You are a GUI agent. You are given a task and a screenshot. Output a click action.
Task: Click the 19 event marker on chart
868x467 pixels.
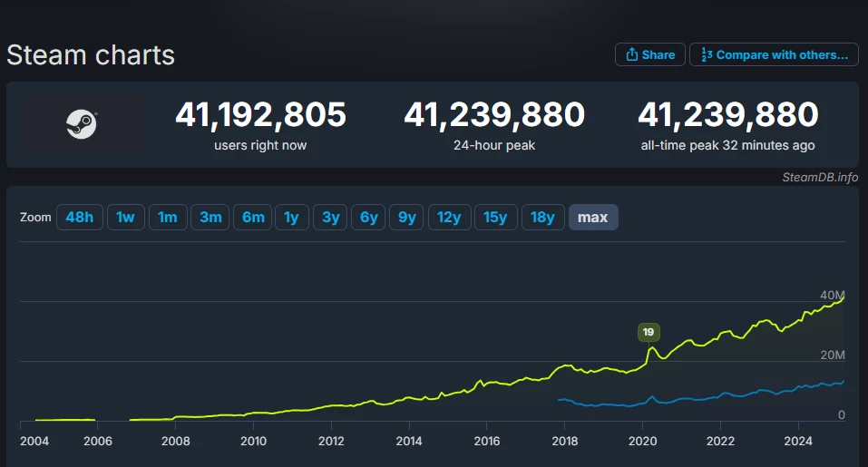[649, 332]
